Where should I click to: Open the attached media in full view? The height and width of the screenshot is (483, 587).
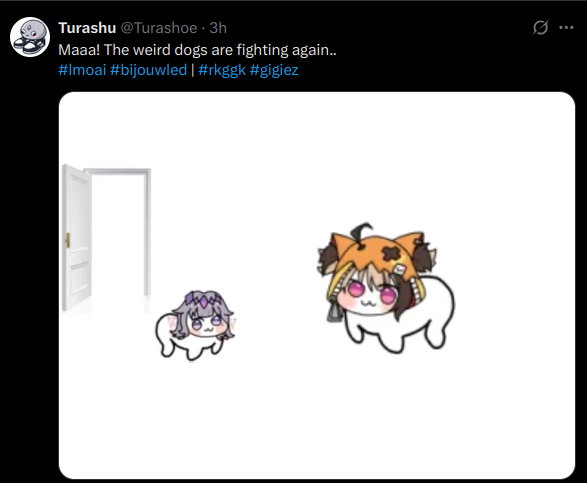coord(317,285)
